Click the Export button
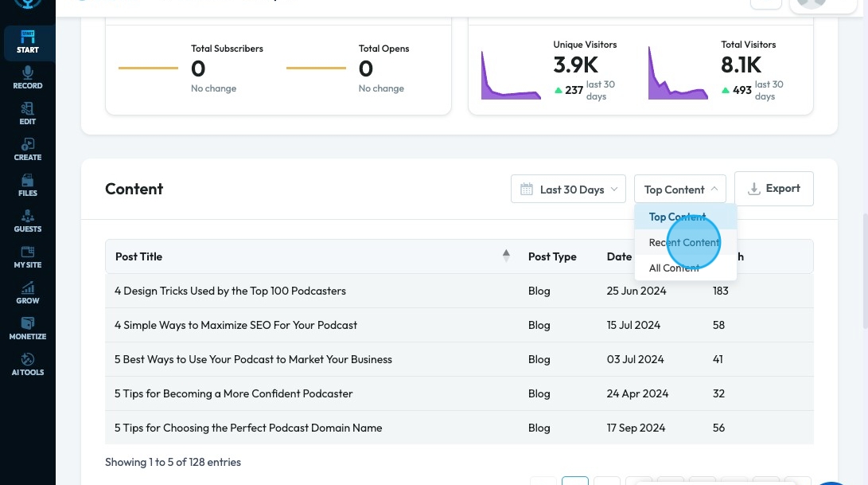 click(x=773, y=189)
